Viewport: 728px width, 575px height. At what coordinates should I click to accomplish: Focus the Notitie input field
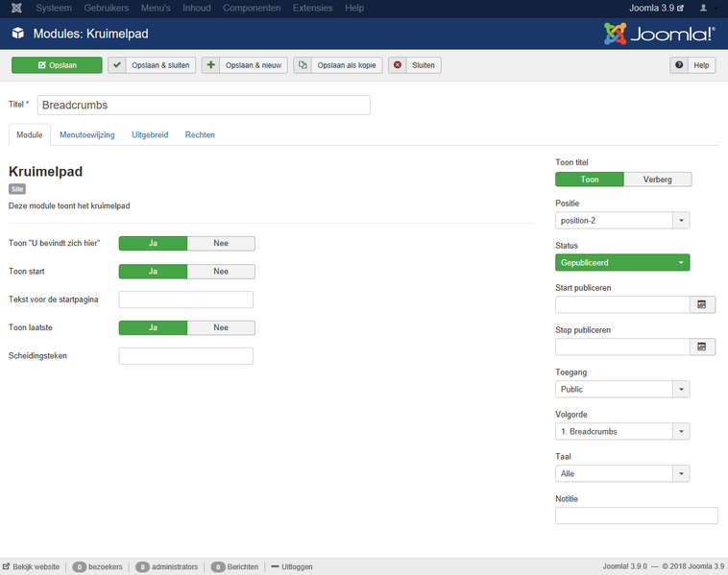[x=637, y=515]
